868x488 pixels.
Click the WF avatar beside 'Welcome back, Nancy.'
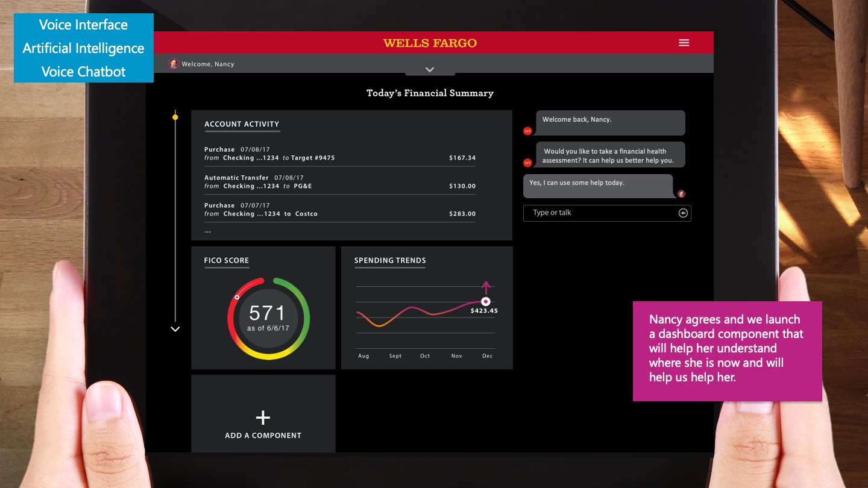pyautogui.click(x=527, y=131)
